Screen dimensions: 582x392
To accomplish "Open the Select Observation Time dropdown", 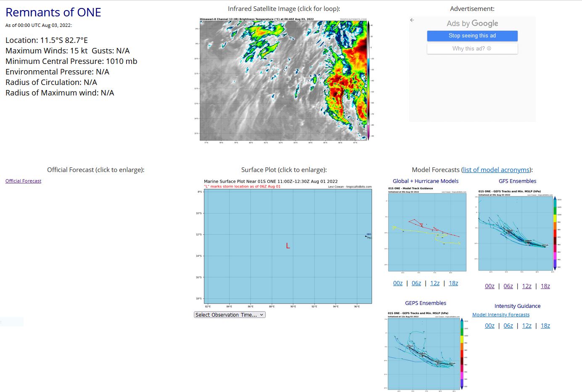I will coord(230,315).
